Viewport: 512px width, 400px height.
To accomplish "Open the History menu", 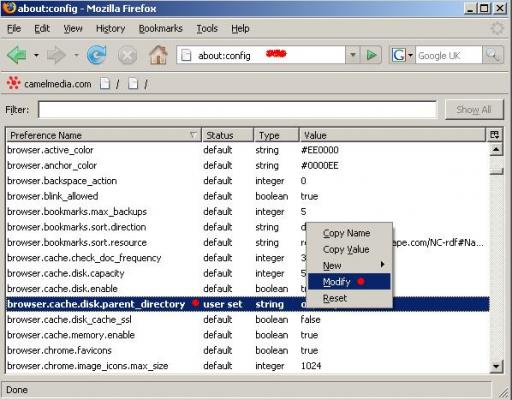I will pyautogui.click(x=110, y=29).
